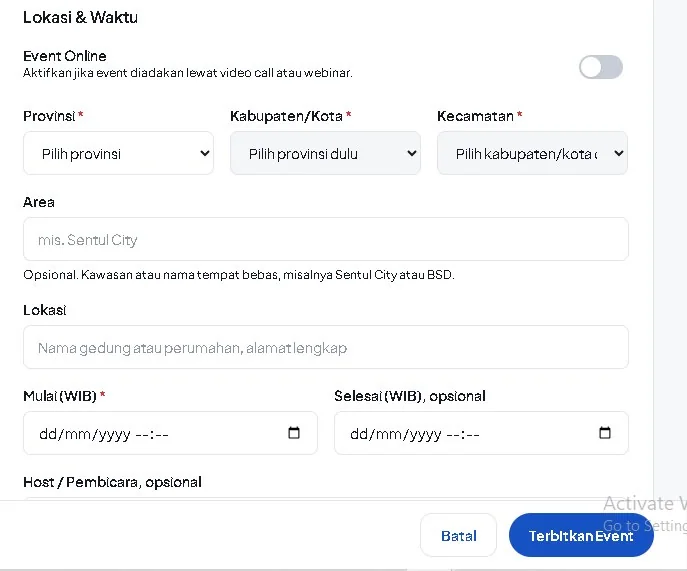Viewport: 687px width, 571px height.
Task: Click the "Lokasi & Waktu" section heading
Action: click(x=80, y=18)
